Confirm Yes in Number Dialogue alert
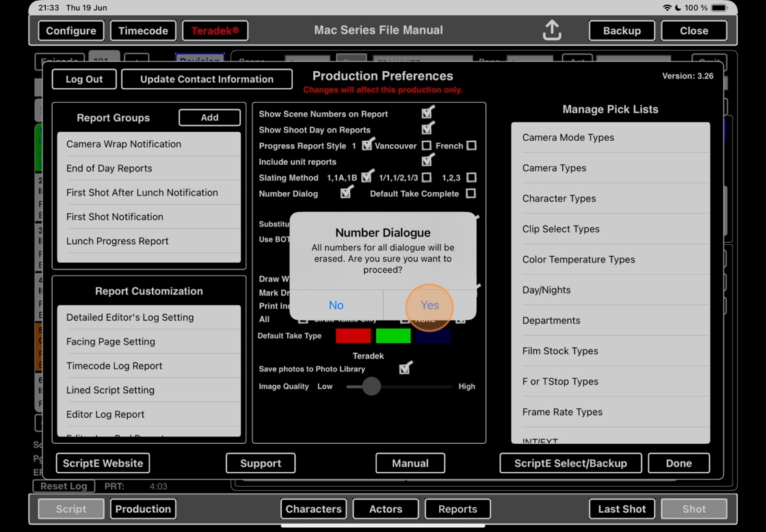Image resolution: width=766 pixels, height=532 pixels. [x=430, y=306]
